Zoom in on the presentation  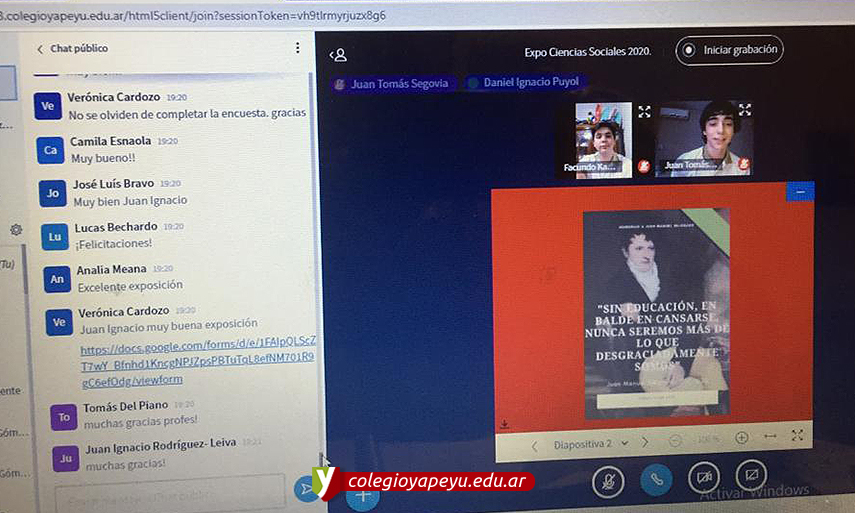(741, 438)
